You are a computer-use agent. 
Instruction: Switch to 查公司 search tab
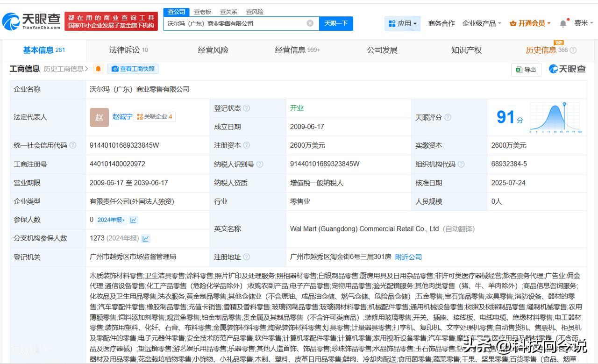coord(177,12)
